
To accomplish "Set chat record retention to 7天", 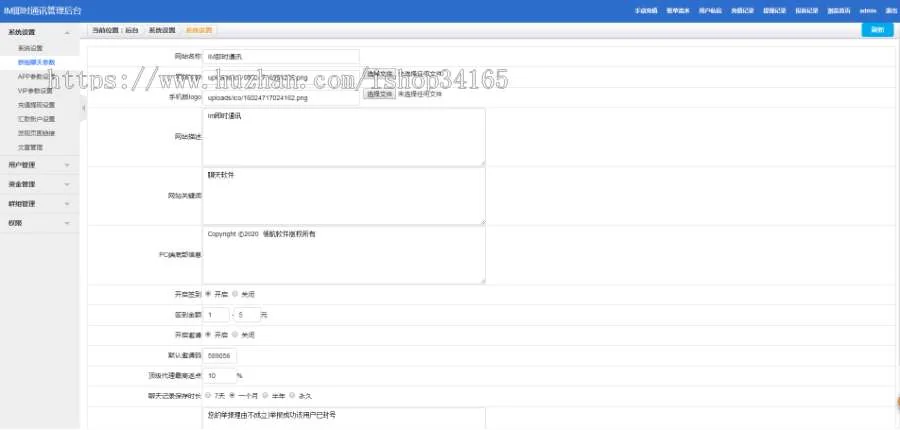I will click(x=208, y=395).
